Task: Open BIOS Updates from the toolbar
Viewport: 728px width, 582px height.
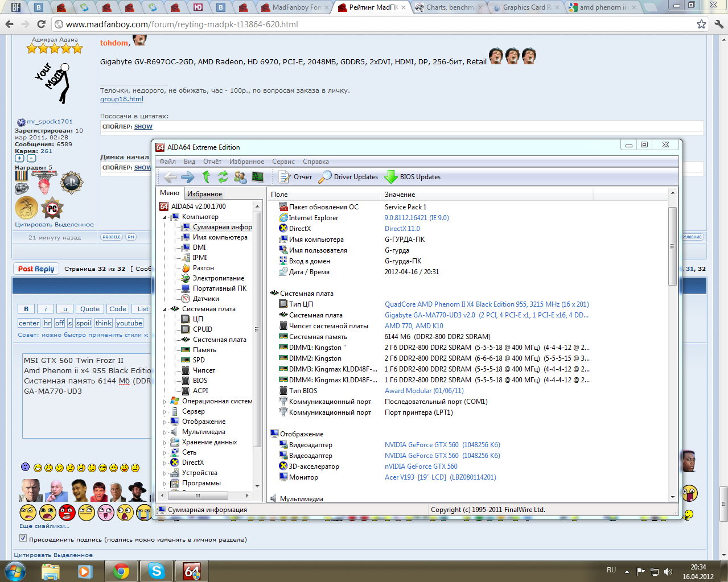Action: [x=413, y=177]
